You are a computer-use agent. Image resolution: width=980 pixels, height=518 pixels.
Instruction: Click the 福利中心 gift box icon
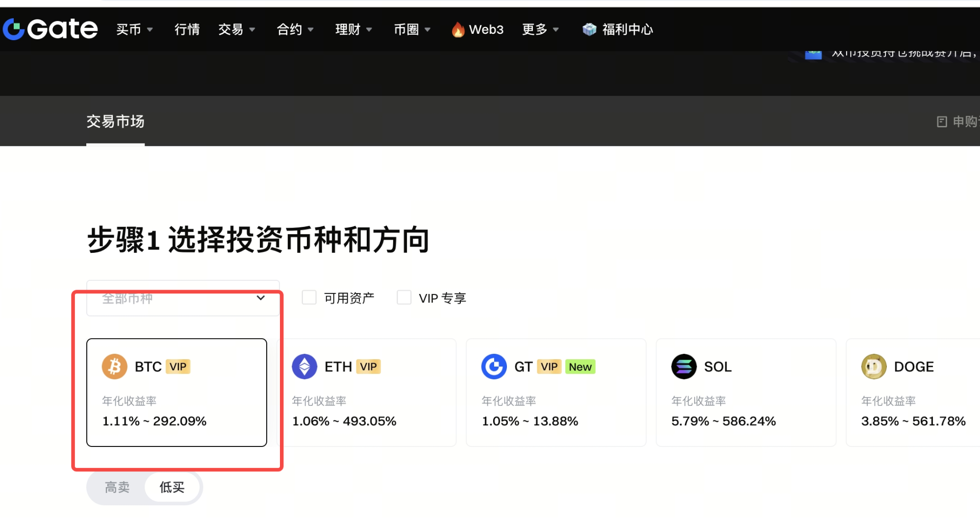[589, 29]
